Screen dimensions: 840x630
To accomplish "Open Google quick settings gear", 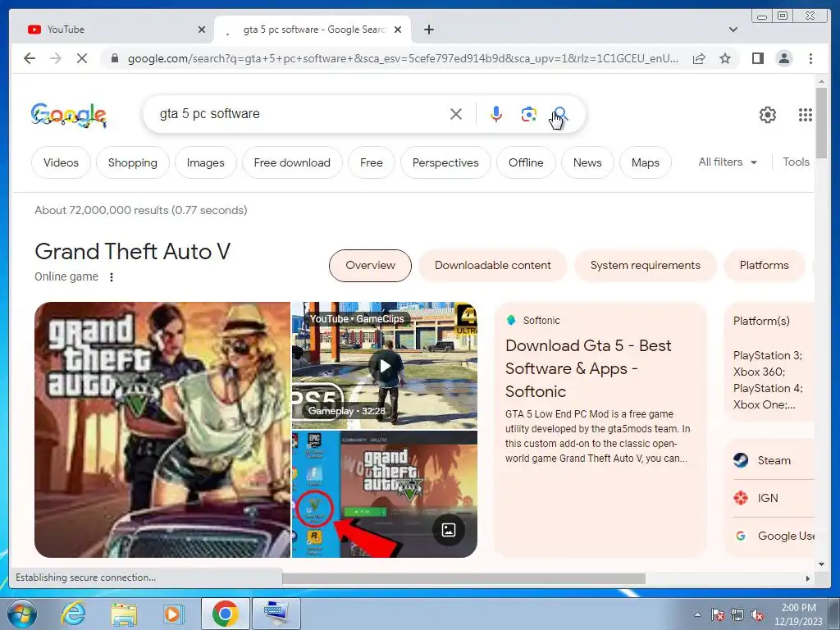I will [x=768, y=115].
